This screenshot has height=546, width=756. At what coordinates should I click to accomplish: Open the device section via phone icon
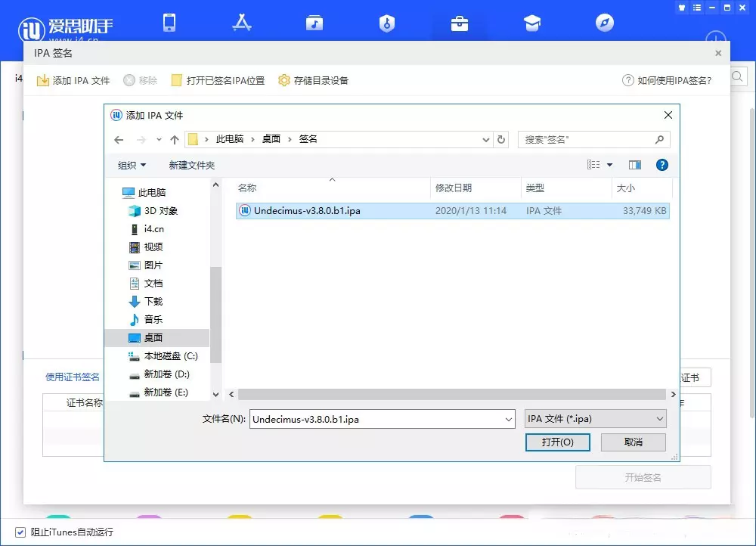(x=169, y=23)
